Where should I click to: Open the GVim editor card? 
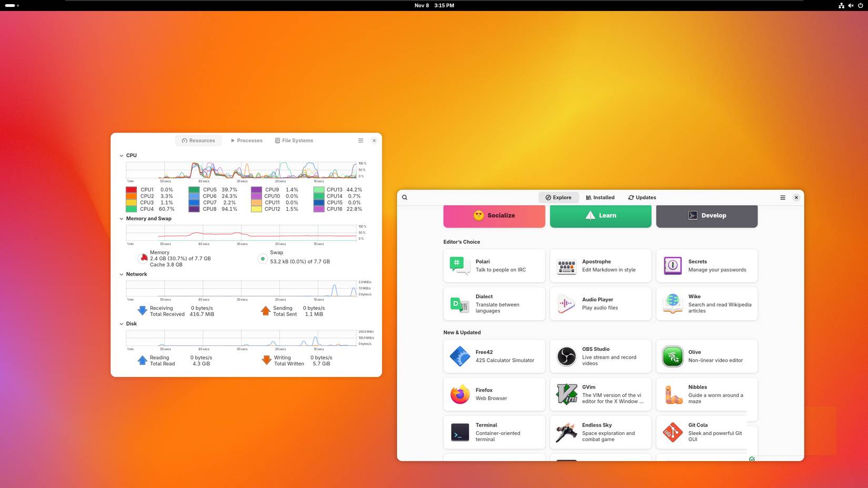(x=600, y=394)
